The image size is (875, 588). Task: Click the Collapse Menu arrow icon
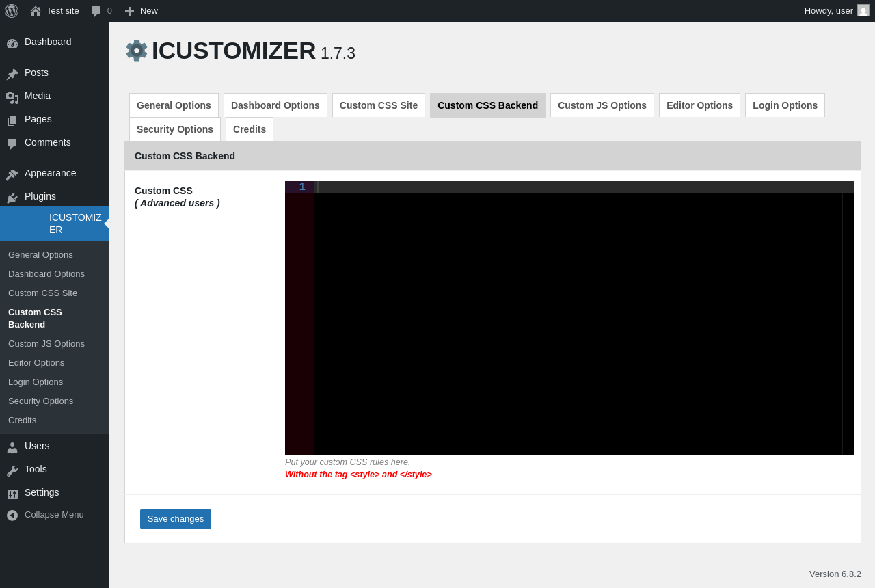pyautogui.click(x=12, y=515)
